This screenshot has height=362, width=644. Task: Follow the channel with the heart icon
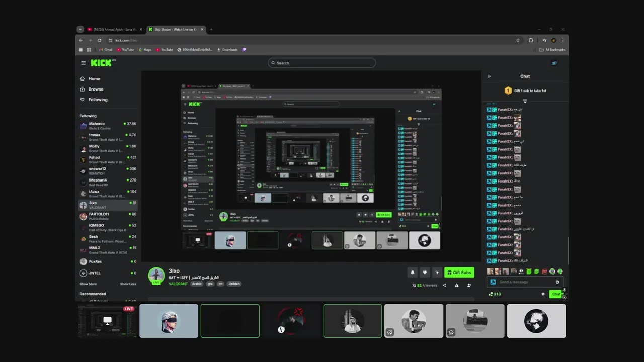point(425,273)
